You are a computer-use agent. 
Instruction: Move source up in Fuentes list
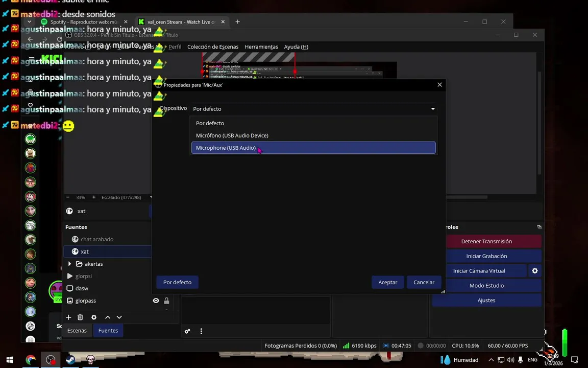coord(108,317)
